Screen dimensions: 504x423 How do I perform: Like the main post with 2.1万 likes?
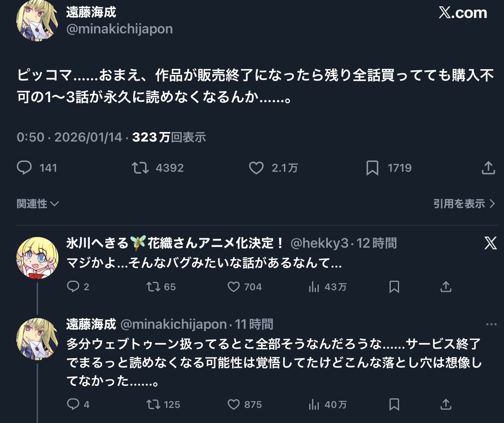pos(256,168)
